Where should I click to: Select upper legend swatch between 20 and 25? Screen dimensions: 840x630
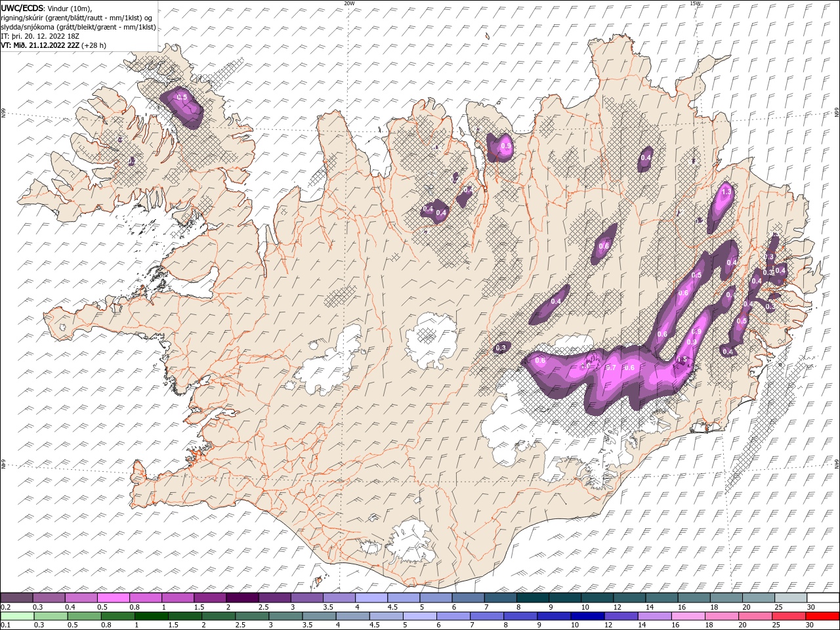coord(758,598)
